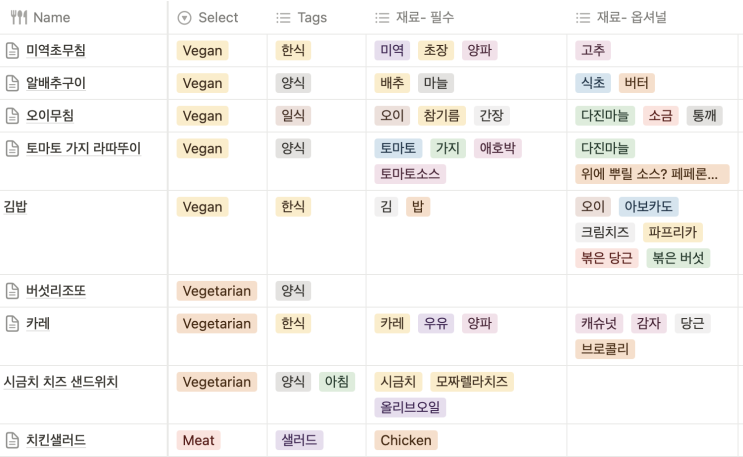Open the 김밥 page link

16,207
